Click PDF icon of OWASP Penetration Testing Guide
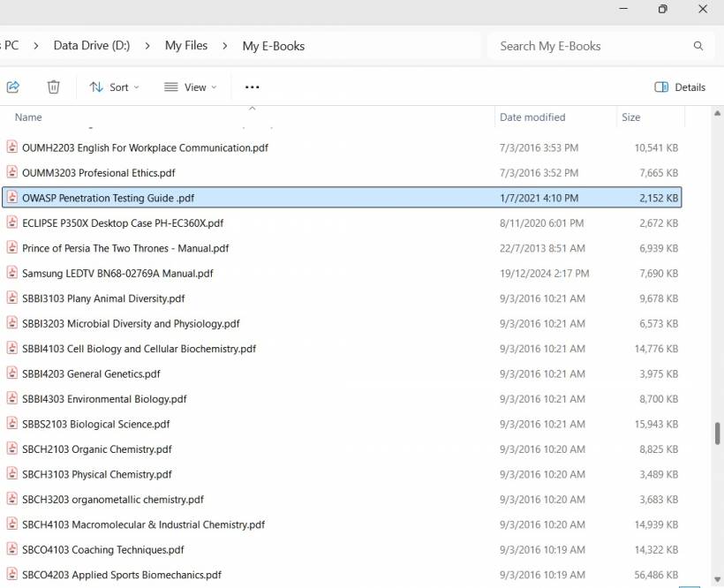 point(12,197)
